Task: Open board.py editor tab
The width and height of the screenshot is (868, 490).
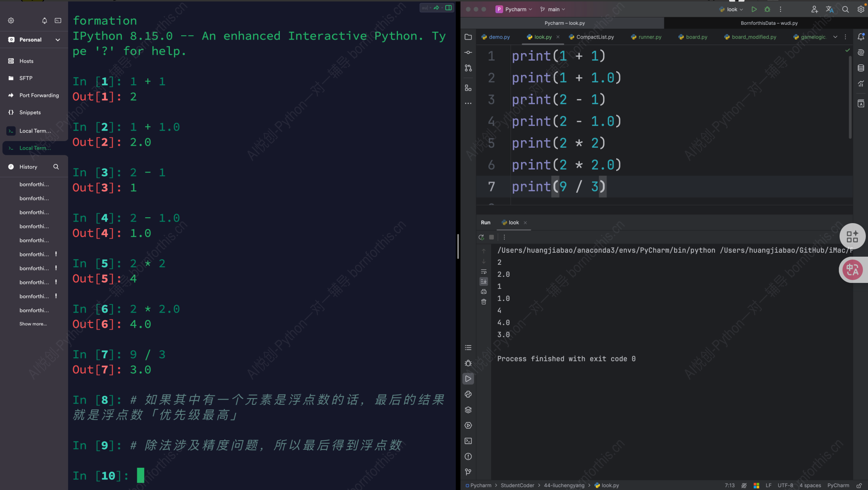Action: (x=693, y=37)
